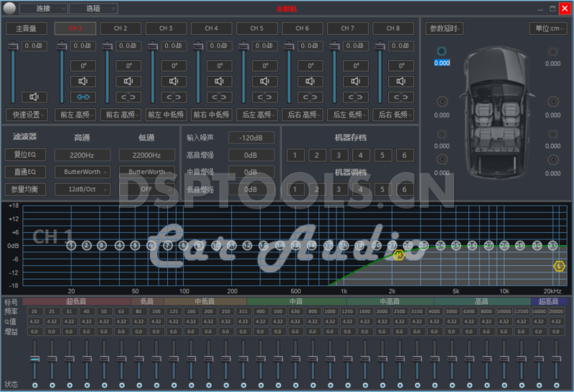The image size is (574, 392).
Task: Select the CH 1 channel tab
Action: pos(75,28)
